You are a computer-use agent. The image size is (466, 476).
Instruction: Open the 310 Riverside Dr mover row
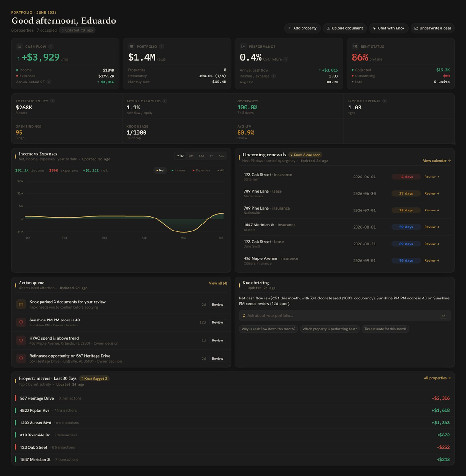pos(233,435)
